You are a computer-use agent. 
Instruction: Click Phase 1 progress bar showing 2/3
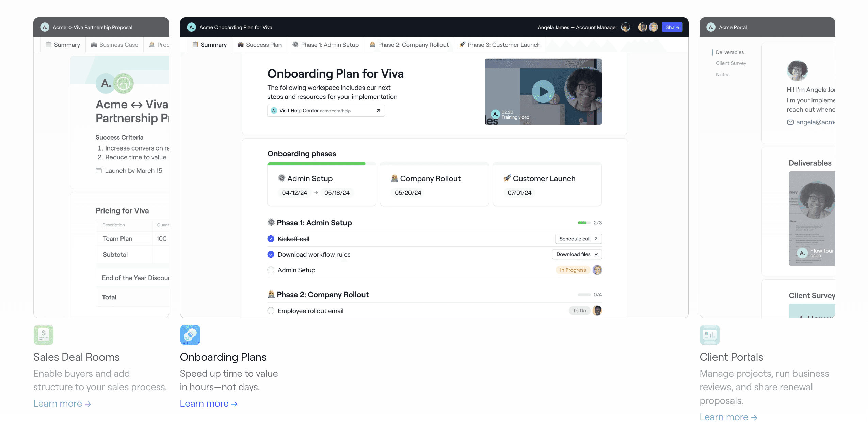coord(583,223)
